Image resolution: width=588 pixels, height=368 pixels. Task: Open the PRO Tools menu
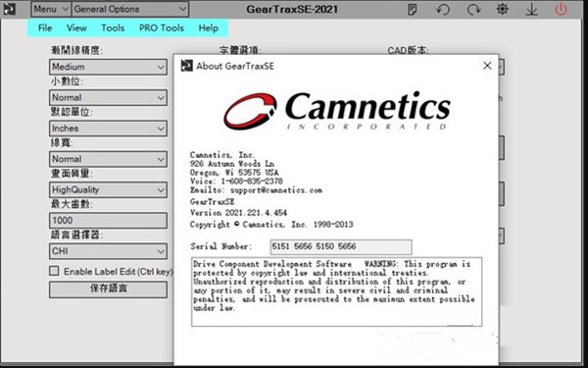(x=162, y=28)
